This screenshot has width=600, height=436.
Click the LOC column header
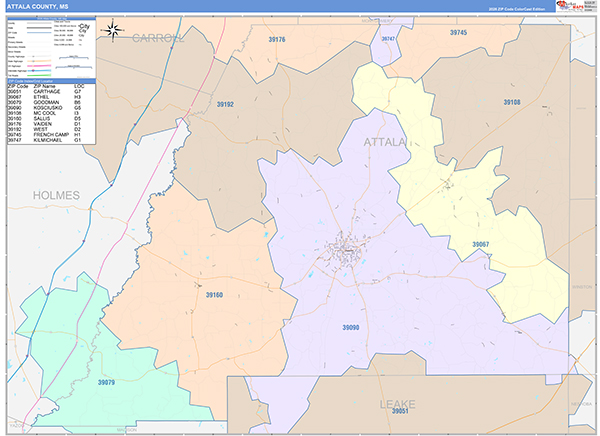click(x=79, y=87)
